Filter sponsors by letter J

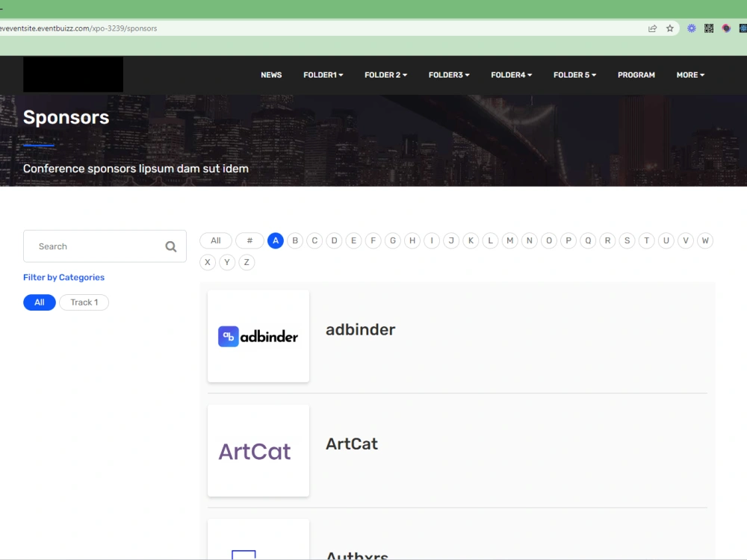(451, 240)
